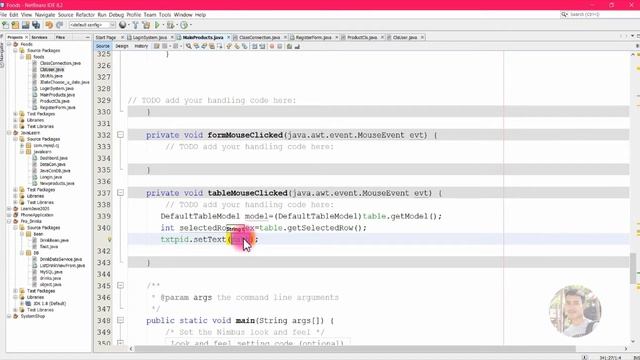Open the Tools menu
The width and height of the screenshot is (640, 360).
point(165,15)
